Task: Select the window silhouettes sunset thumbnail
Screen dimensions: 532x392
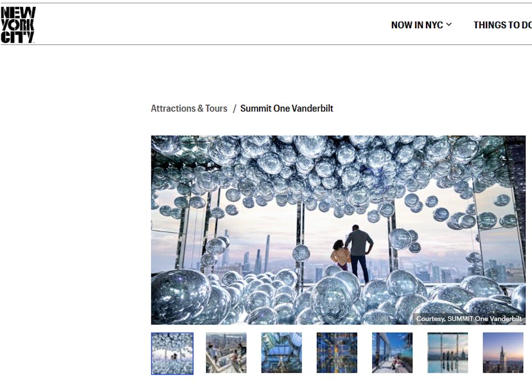Action: pyautogui.click(x=448, y=353)
